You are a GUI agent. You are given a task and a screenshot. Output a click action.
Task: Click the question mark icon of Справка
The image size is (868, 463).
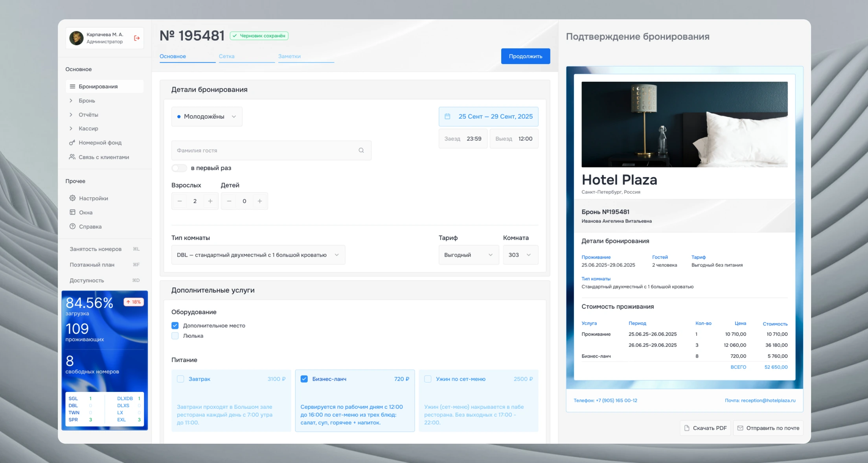72,226
